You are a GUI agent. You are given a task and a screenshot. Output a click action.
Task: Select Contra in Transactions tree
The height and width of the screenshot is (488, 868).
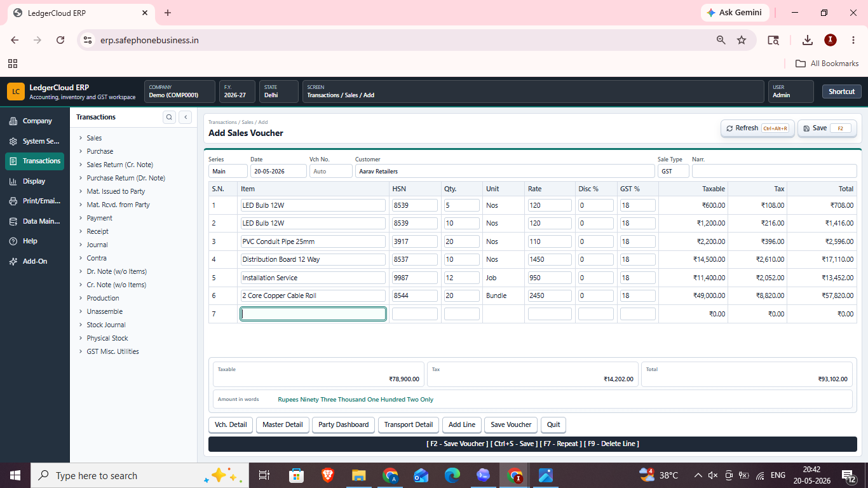tap(97, 258)
